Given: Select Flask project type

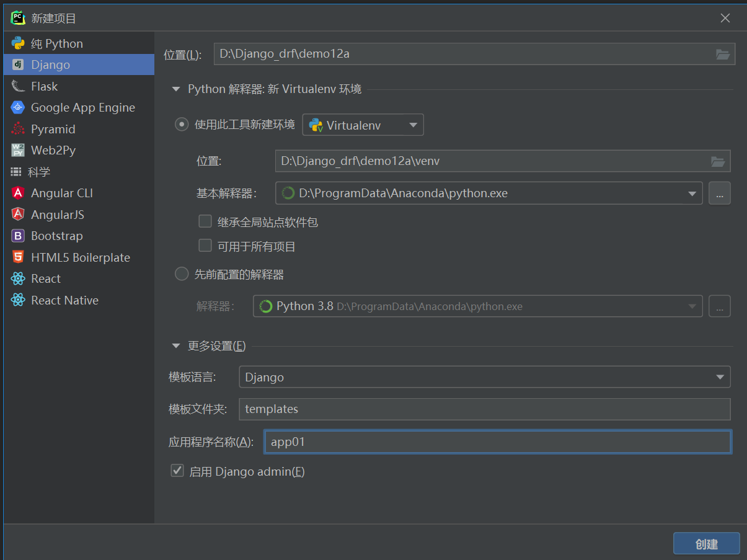Looking at the screenshot, I should tap(79, 86).
